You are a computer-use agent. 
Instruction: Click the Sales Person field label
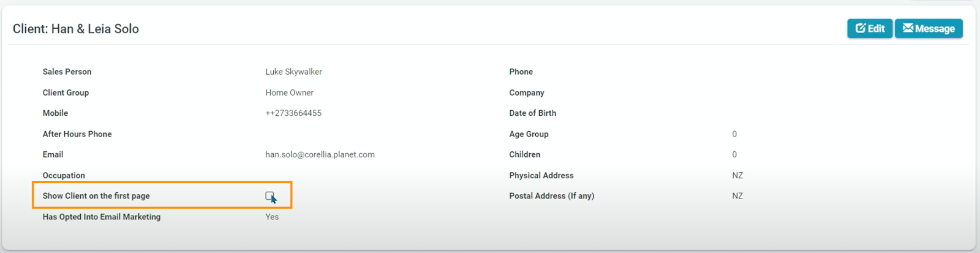pos(67,72)
